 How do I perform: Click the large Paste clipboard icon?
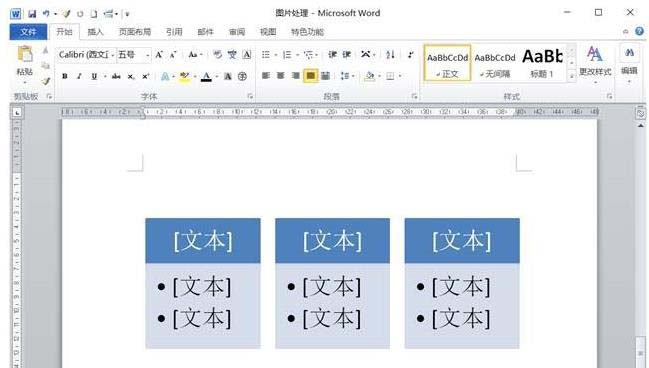25,54
